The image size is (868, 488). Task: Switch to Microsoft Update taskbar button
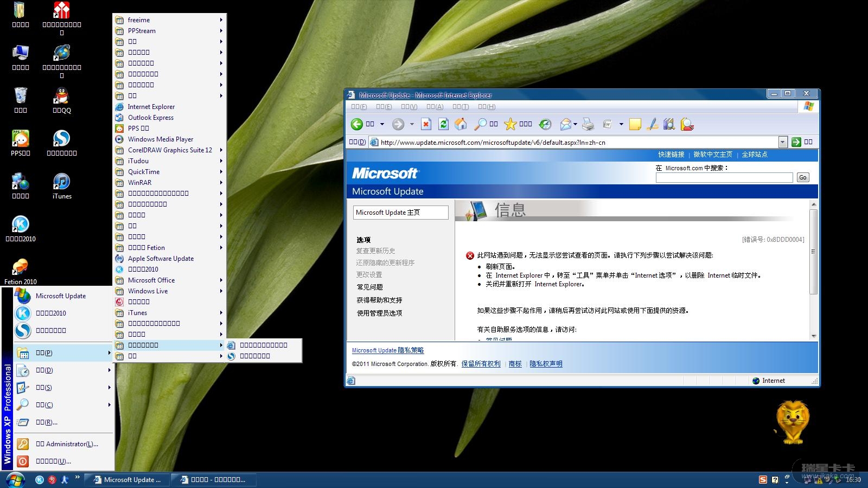[128, 480]
